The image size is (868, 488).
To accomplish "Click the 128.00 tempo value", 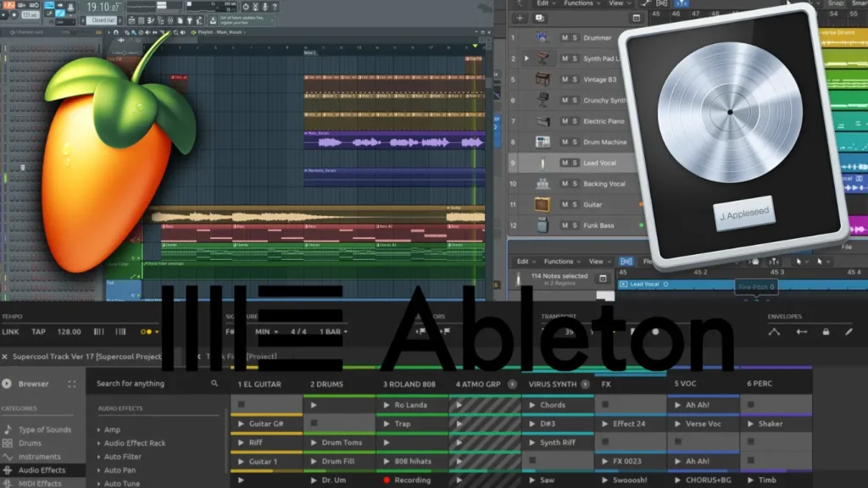I will (x=69, y=331).
